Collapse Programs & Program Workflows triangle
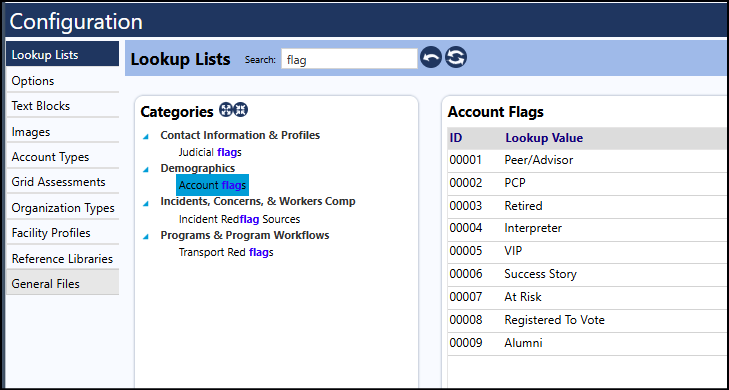This screenshot has height=390, width=729. 146,236
